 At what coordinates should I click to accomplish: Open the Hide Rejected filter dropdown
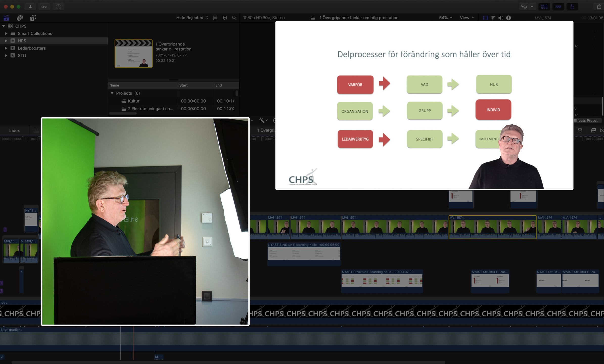pyautogui.click(x=192, y=18)
